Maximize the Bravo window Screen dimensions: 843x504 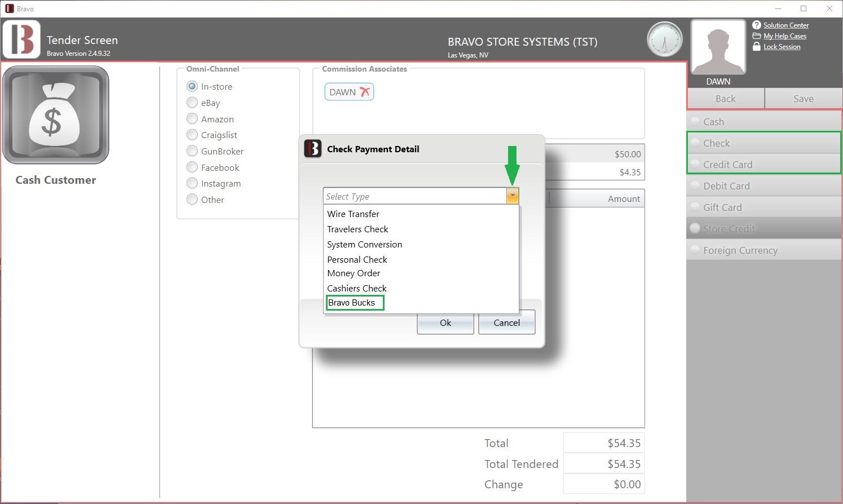pos(804,8)
